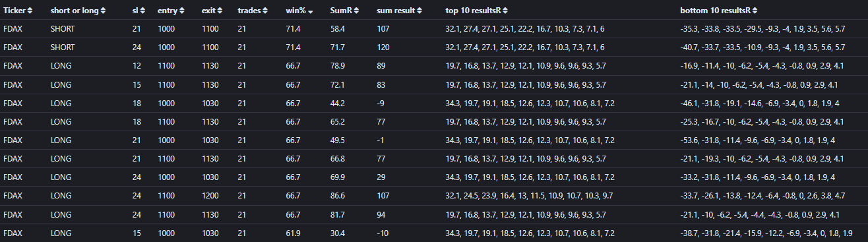Click top 10 results in row with SumR 44.2
Image resolution: width=868 pixels, height=242 pixels.
click(x=530, y=103)
